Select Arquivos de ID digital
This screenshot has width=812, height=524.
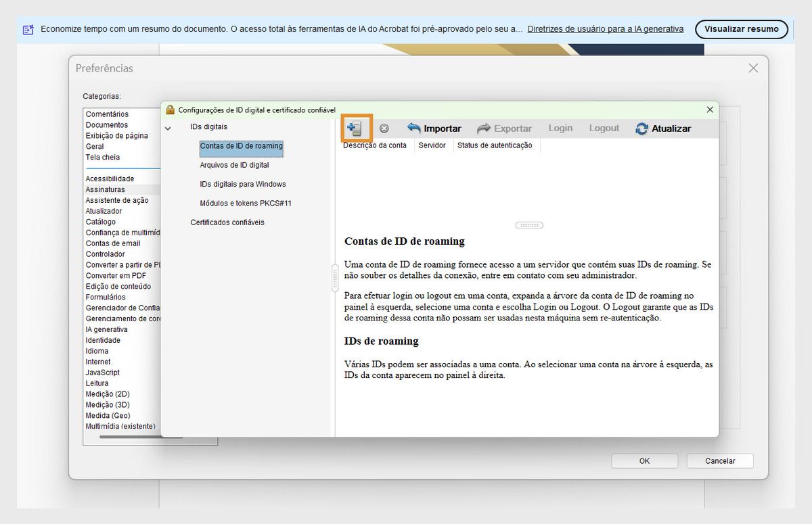click(x=234, y=165)
